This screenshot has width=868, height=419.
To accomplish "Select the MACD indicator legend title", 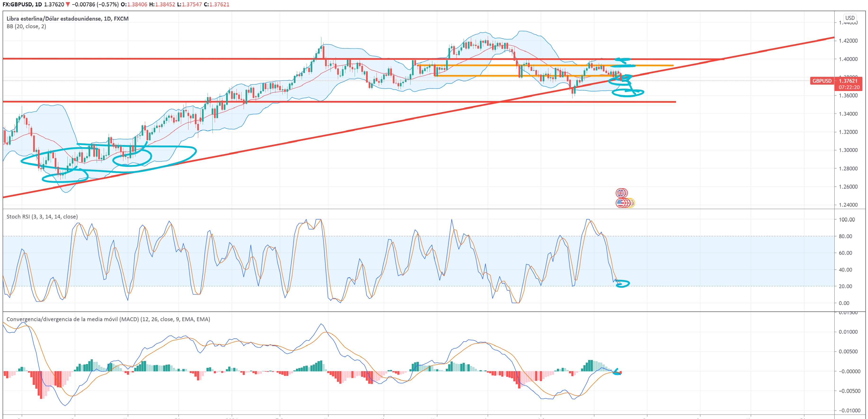I will pos(108,319).
